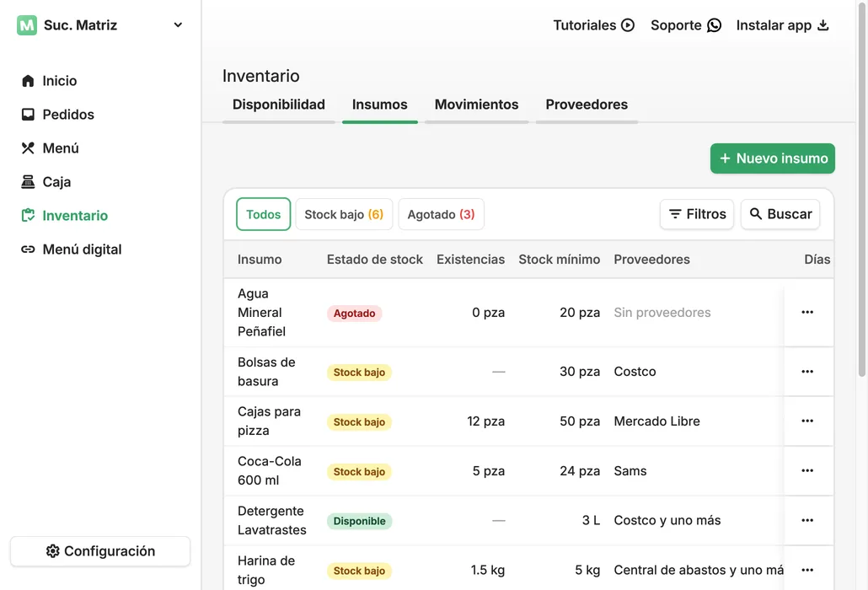Click Instalar app link
The height and width of the screenshot is (590, 868).
[x=783, y=25]
